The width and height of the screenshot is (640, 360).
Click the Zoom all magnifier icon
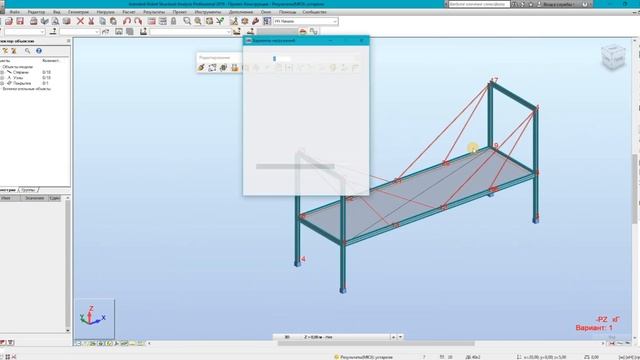point(198,21)
